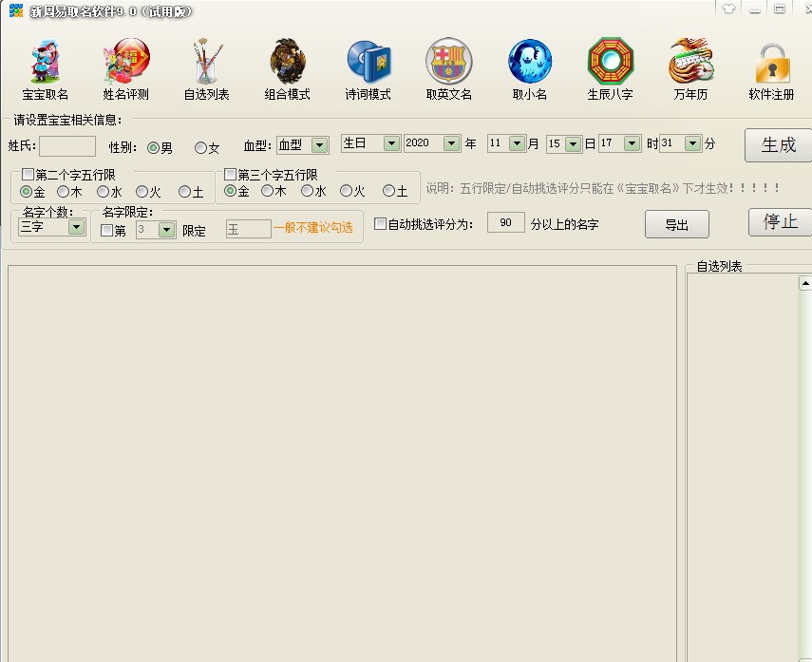The image size is (812, 662).
Task: Click the 停止 stop button
Action: tap(780, 222)
